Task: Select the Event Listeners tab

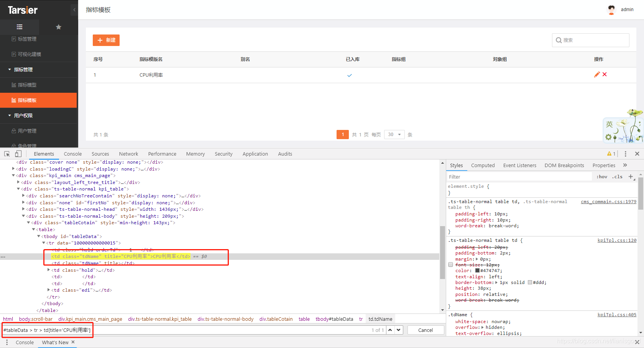Action: 520,165
